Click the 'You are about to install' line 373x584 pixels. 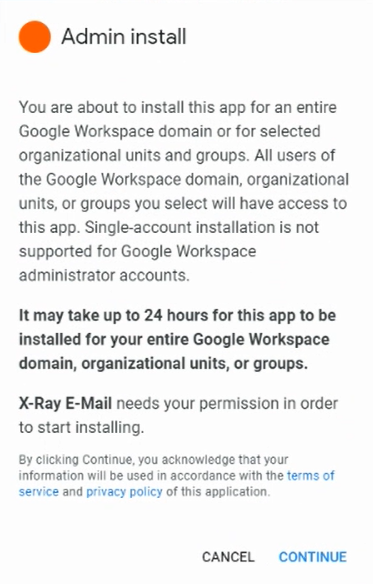pos(178,107)
